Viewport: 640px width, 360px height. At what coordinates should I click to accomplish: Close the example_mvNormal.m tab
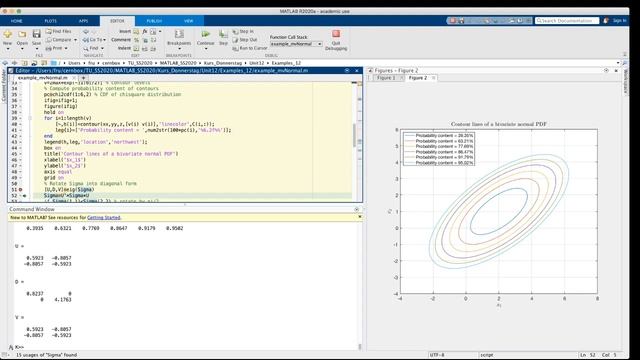click(74, 78)
